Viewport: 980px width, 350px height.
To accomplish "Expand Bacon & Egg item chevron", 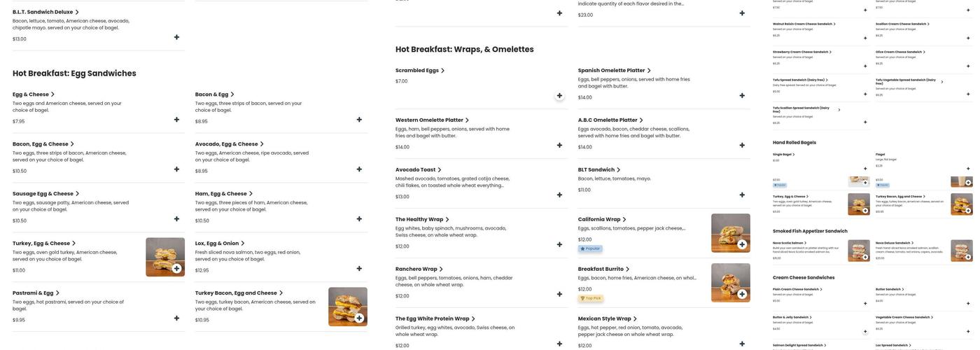I will coord(232,94).
